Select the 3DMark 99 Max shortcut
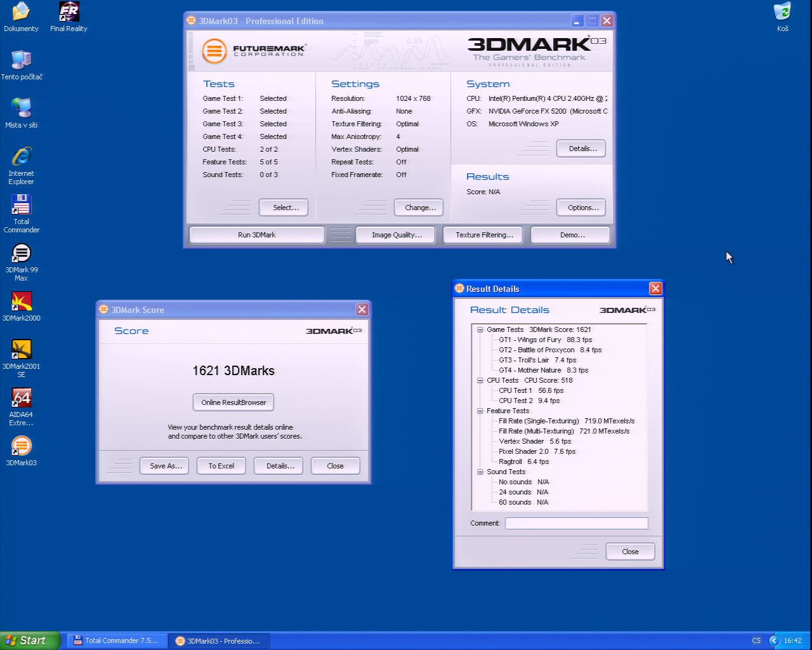Viewport: 812px width, 650px height. tap(22, 262)
